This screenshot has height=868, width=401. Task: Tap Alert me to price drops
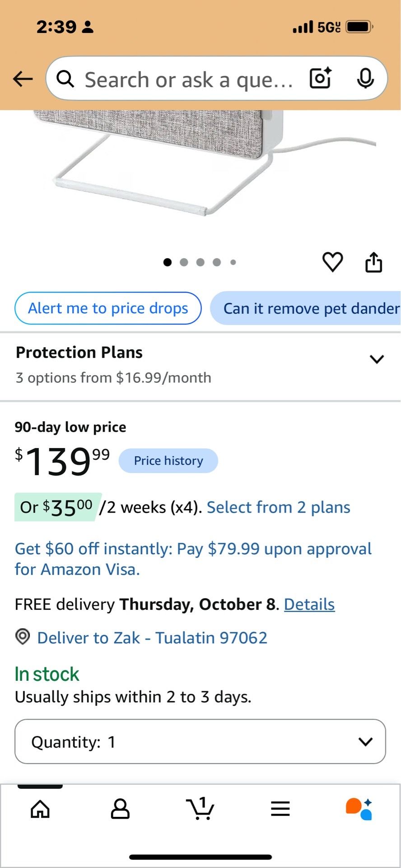[108, 308]
